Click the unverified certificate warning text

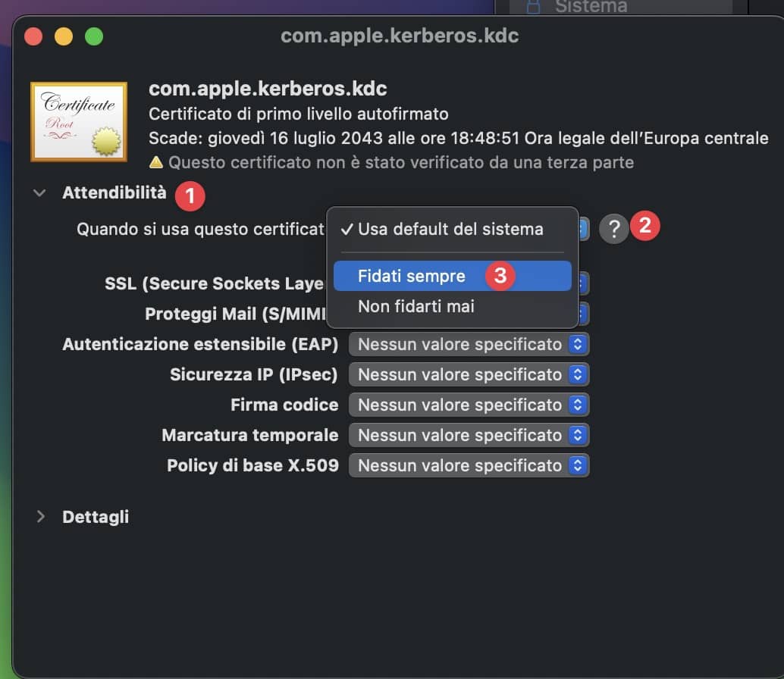[401, 162]
